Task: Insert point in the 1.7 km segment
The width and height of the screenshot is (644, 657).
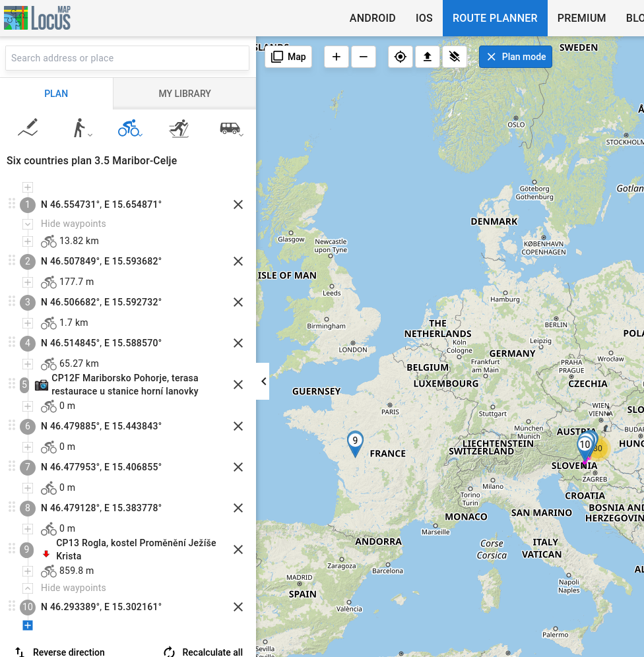Action: click(x=28, y=323)
